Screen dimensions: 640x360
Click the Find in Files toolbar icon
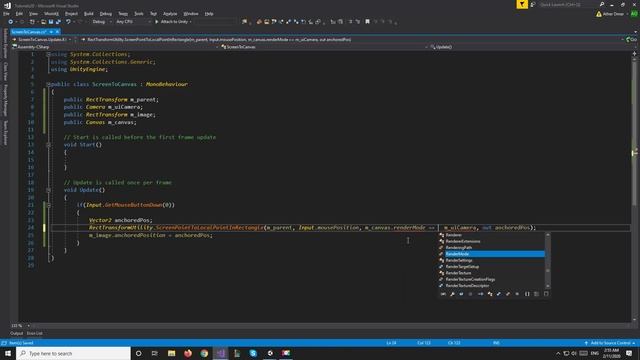[244, 22]
